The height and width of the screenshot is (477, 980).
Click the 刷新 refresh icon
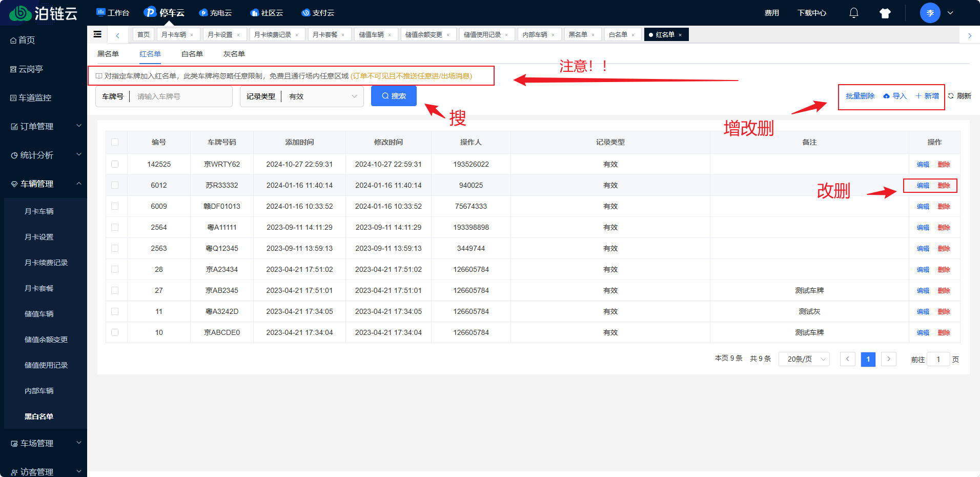[x=951, y=96]
